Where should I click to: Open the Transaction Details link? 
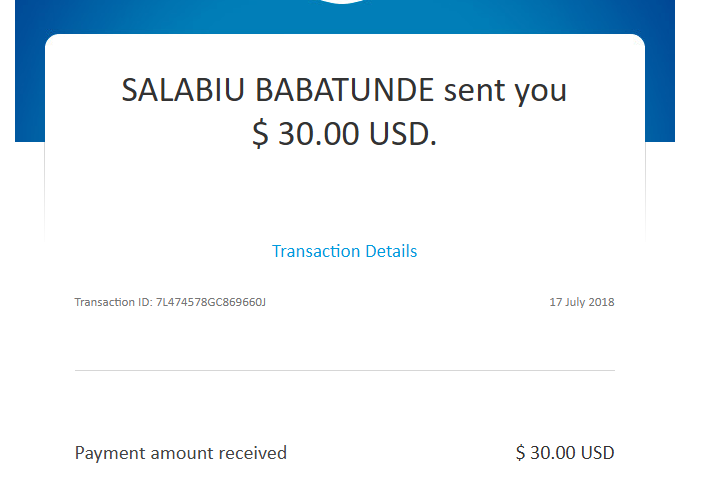(344, 251)
